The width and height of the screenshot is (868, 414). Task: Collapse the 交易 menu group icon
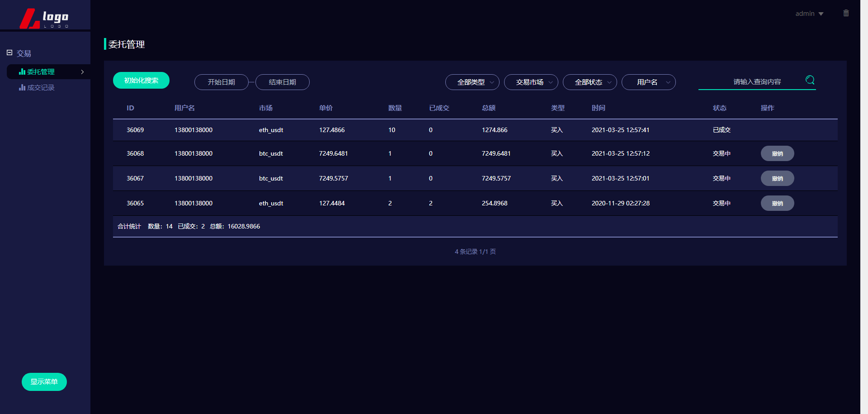9,53
